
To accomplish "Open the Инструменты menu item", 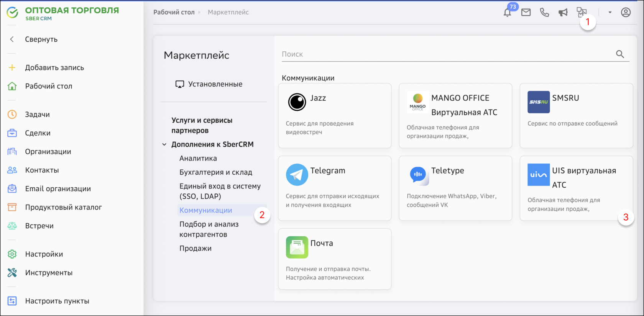I will (49, 273).
